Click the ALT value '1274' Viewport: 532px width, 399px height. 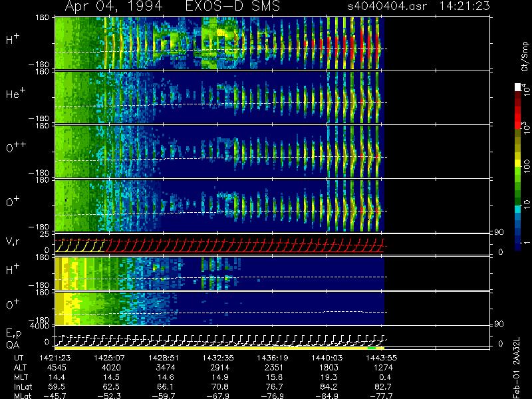(x=384, y=368)
